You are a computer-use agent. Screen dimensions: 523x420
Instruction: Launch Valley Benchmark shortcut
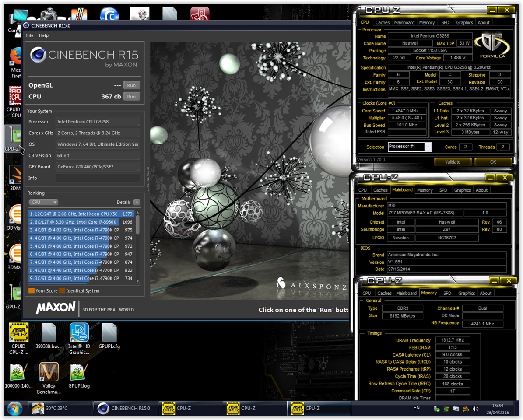point(49,378)
